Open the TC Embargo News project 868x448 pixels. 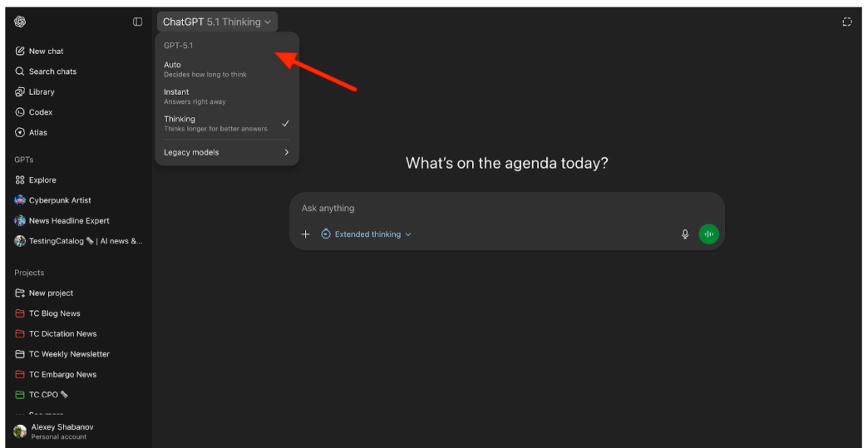tap(77, 374)
